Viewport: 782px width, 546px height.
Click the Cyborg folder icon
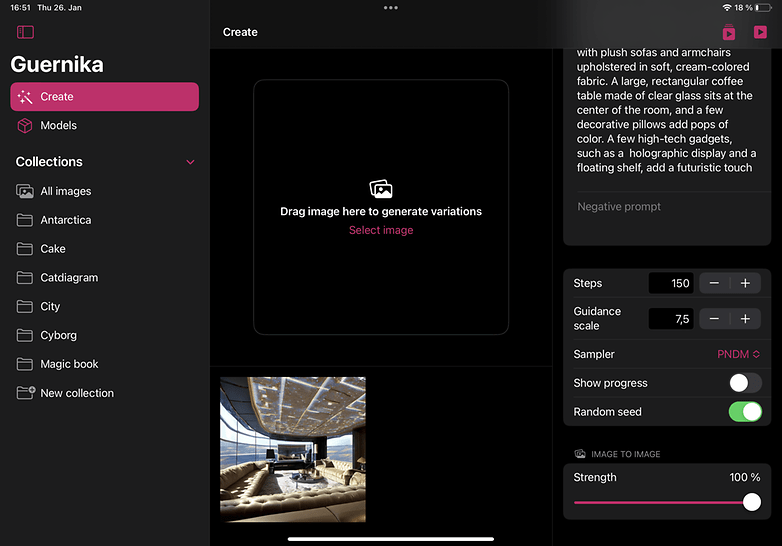coord(25,336)
